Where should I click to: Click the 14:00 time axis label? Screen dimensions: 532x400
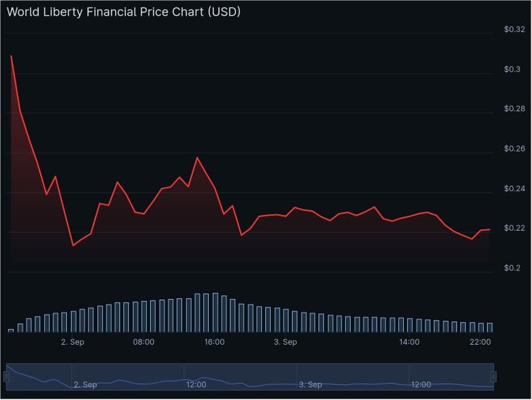click(x=409, y=342)
